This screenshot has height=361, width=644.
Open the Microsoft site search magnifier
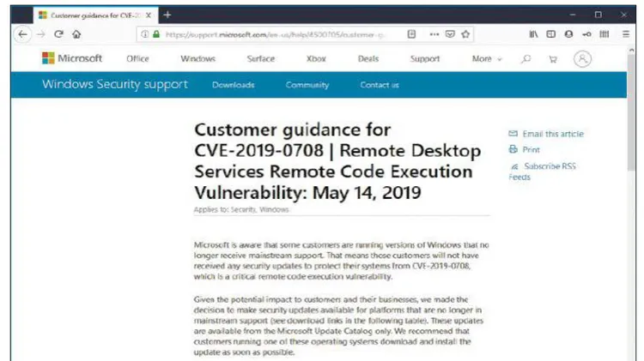point(526,59)
